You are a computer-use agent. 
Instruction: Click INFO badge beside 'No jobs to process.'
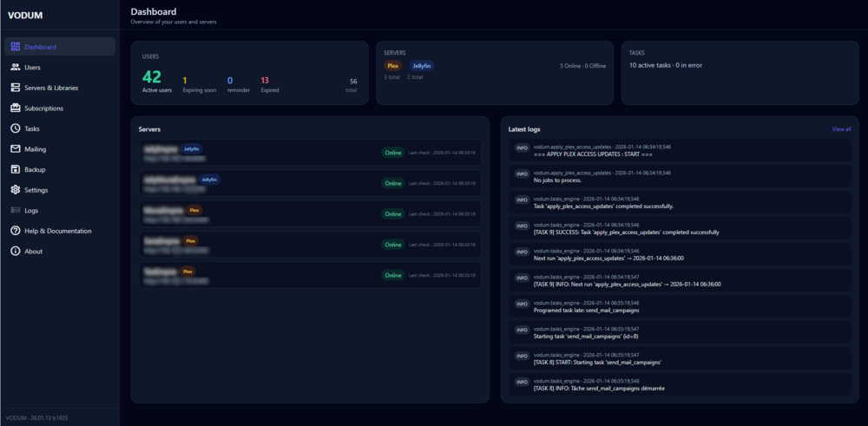522,174
